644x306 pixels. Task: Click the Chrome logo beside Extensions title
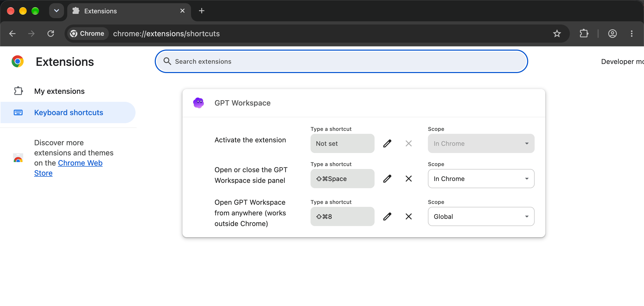click(18, 62)
